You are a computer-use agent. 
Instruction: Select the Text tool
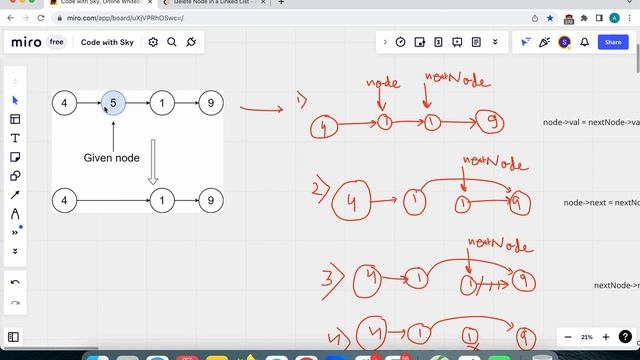coord(15,138)
